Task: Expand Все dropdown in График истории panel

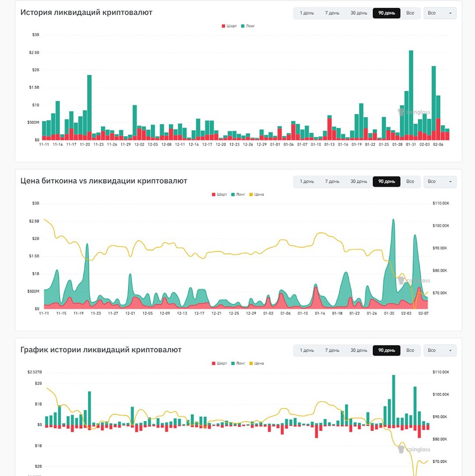Action: tap(440, 350)
